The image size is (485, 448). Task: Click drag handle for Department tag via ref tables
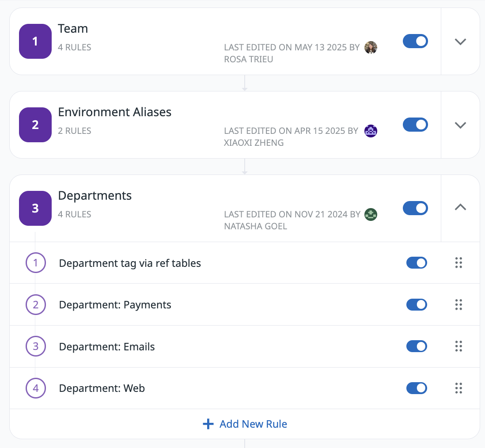point(458,263)
